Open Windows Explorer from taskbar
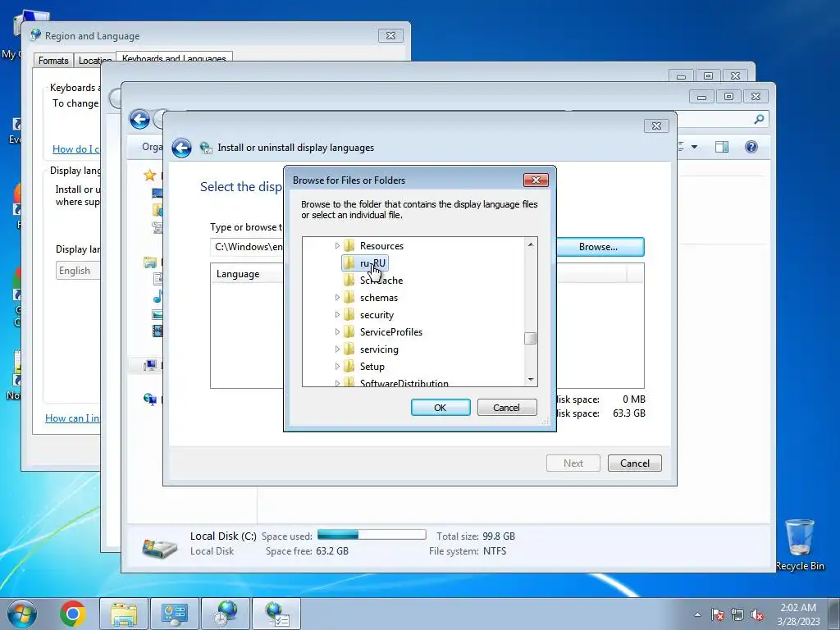The width and height of the screenshot is (840, 630). click(x=124, y=614)
